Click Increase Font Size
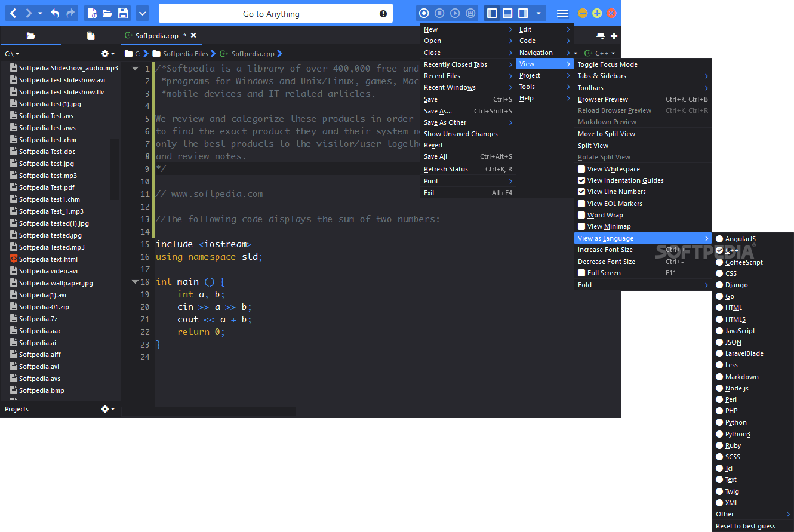 643,250
